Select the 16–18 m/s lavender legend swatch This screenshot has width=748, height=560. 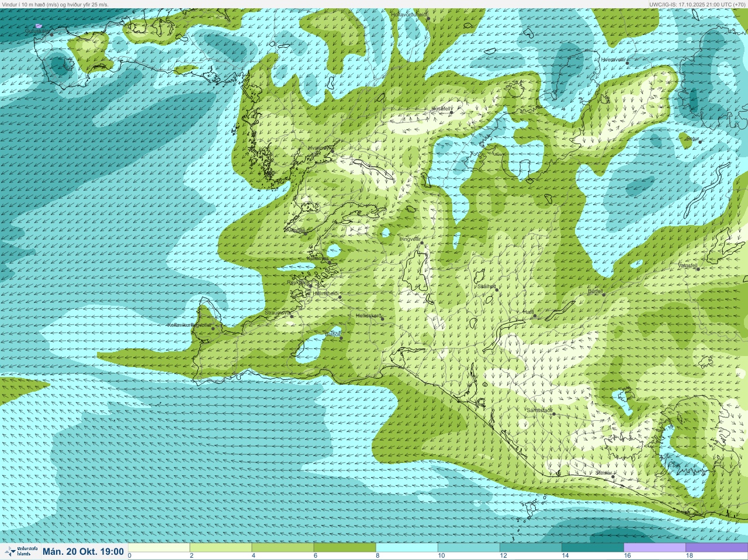point(654,548)
